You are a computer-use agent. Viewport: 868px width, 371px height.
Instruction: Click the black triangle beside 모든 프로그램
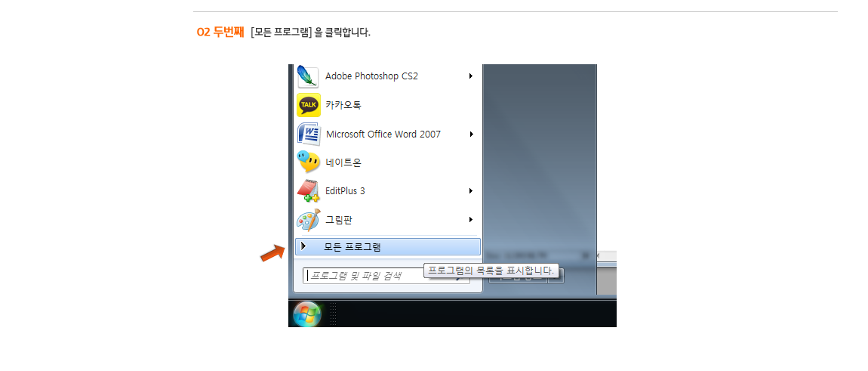[x=303, y=246]
